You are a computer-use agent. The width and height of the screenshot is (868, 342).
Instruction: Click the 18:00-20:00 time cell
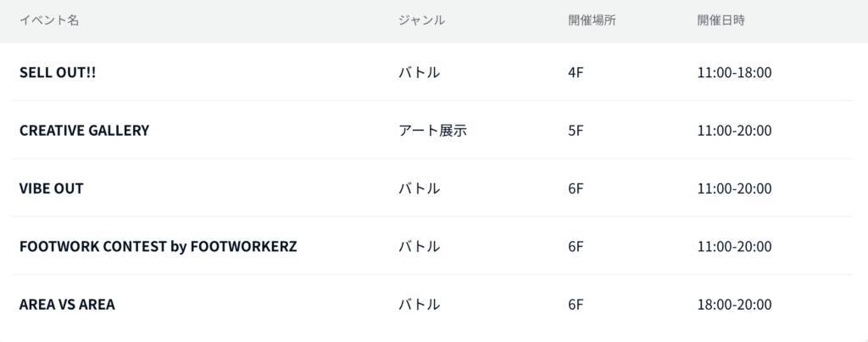734,304
